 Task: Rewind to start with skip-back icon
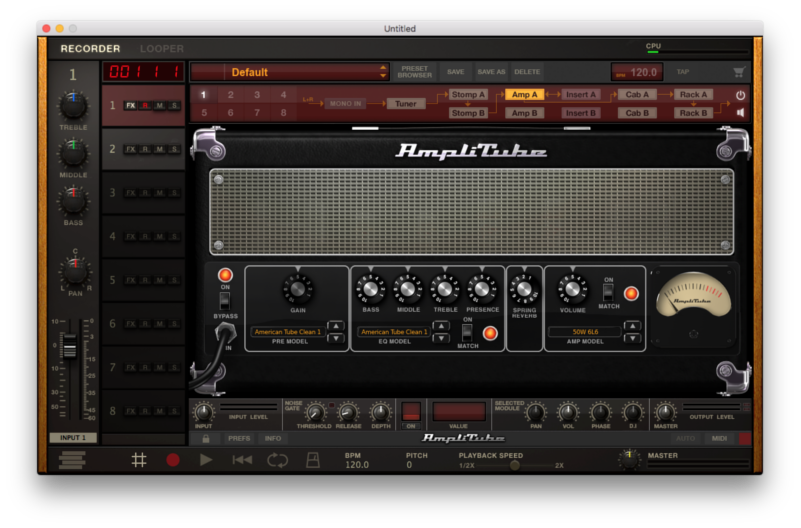tap(242, 460)
